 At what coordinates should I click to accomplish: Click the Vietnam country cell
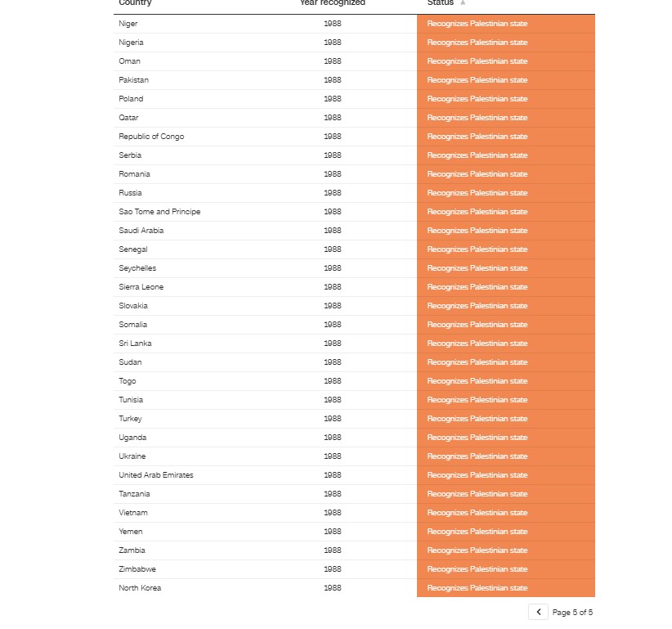click(x=133, y=513)
